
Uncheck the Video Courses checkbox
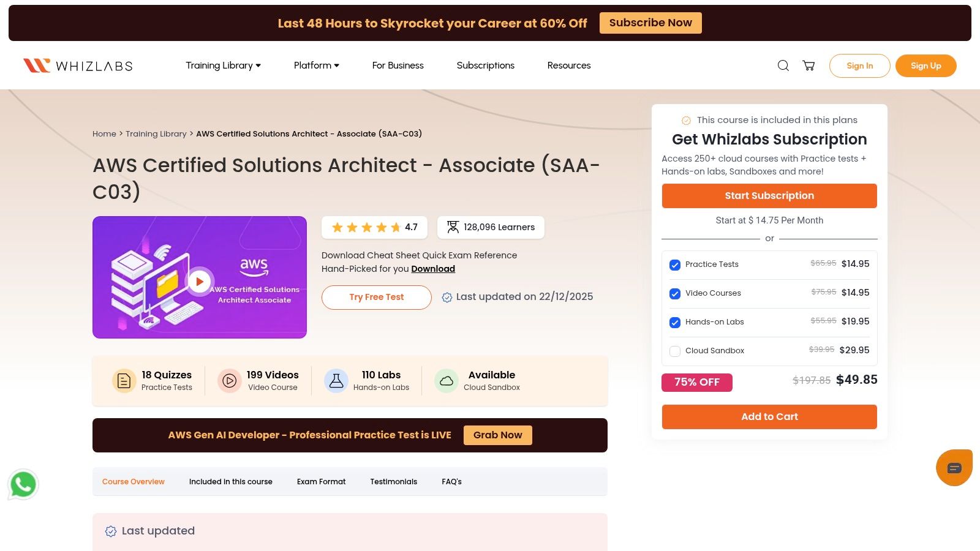pyautogui.click(x=675, y=294)
